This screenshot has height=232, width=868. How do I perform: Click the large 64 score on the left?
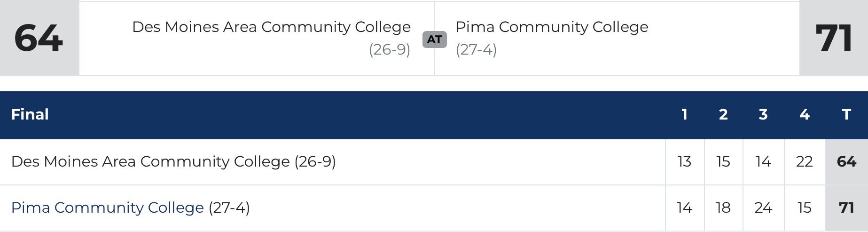click(39, 39)
